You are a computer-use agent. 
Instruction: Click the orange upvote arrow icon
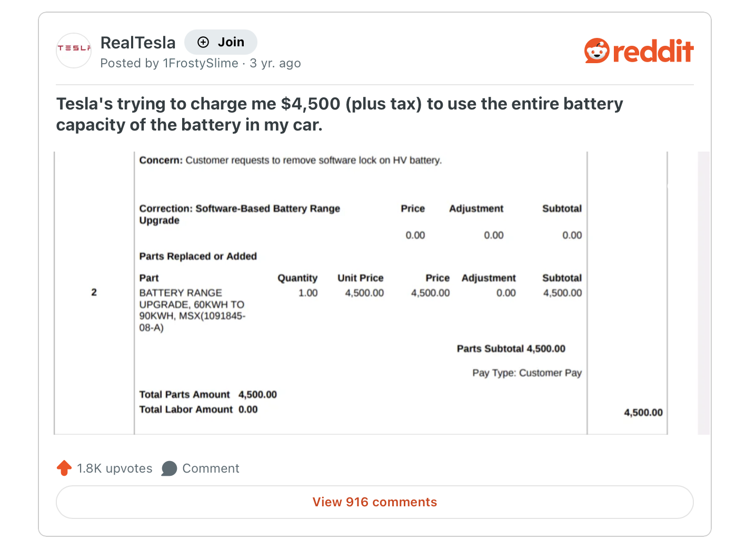64,468
